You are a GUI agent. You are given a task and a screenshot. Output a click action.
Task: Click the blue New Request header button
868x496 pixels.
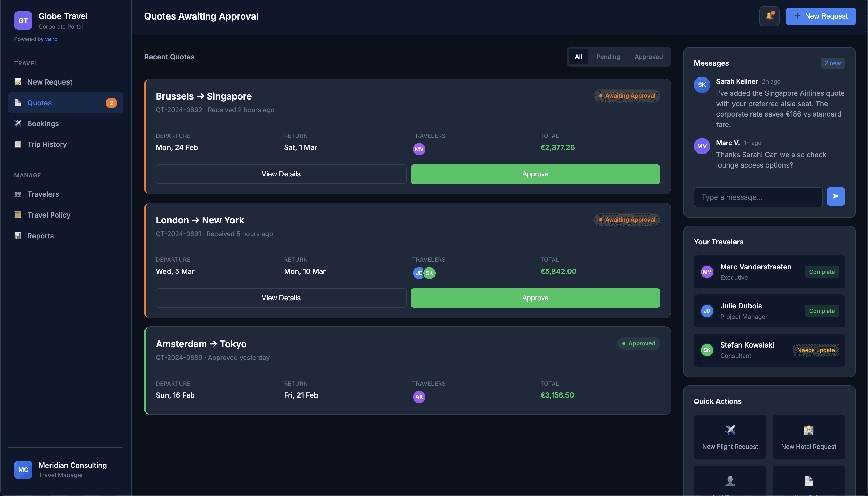820,16
